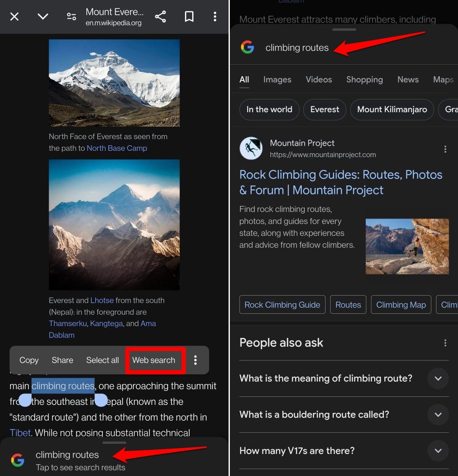Tap the Mount Everest page title
This screenshot has height=476, width=458.
pos(114,12)
